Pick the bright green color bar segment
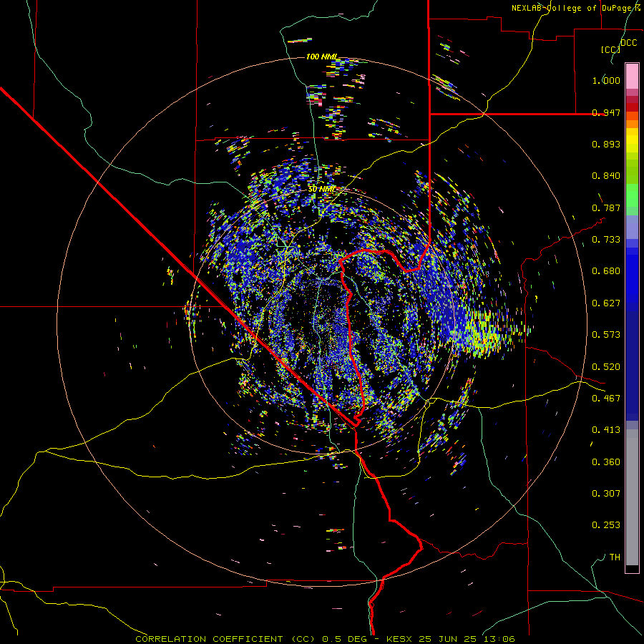The width and height of the screenshot is (644, 644). (x=632, y=195)
